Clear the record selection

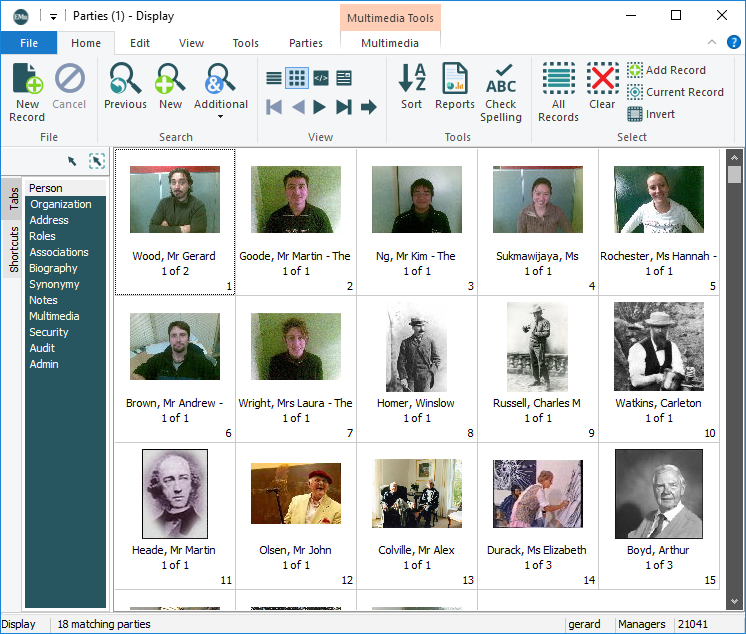pos(602,87)
